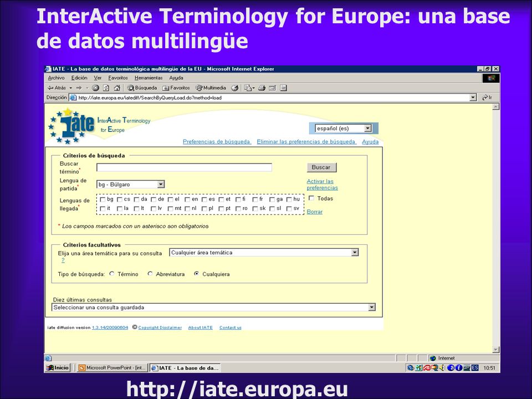Screen dimensions: 532x399
Task: Check the sv target language box
Action: (x=289, y=209)
